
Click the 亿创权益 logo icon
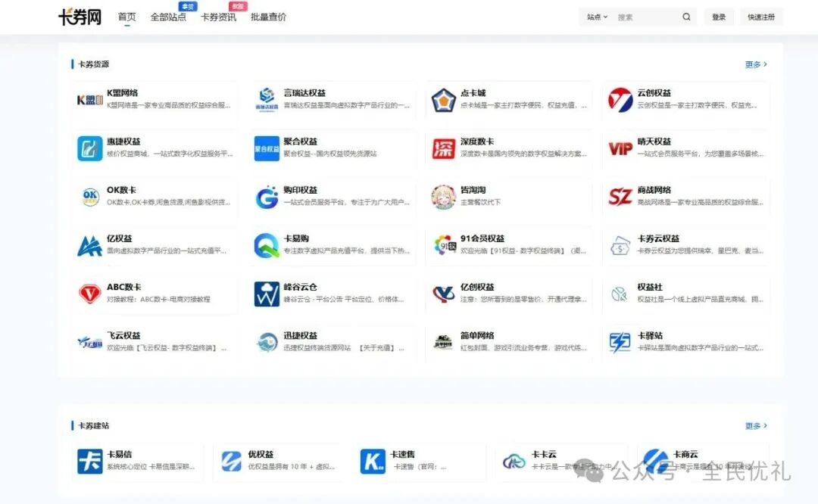(x=443, y=294)
